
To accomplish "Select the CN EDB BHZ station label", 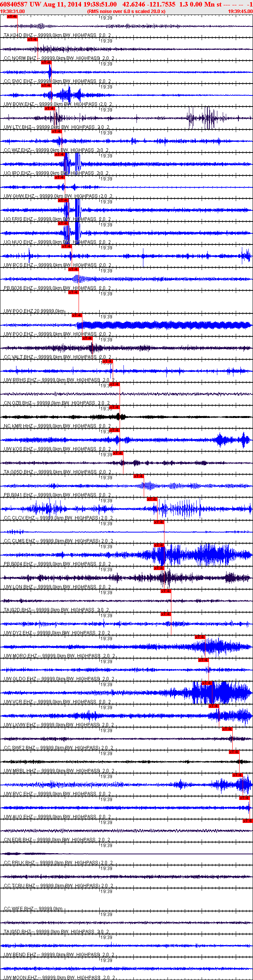I will 57,840.
